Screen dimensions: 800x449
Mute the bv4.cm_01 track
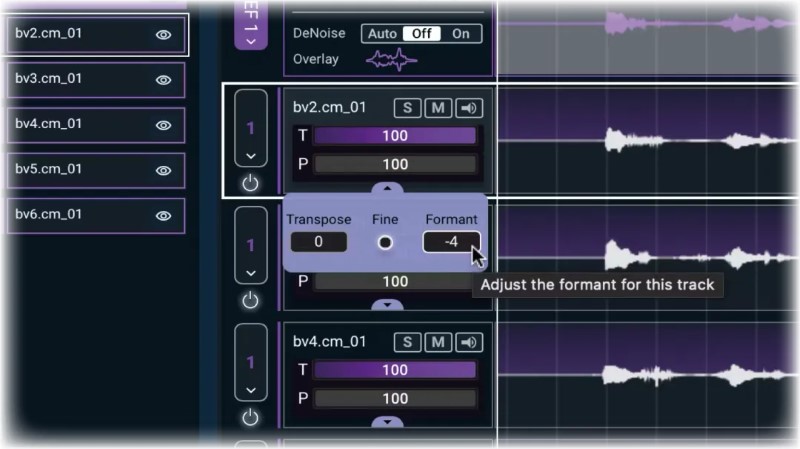point(438,342)
